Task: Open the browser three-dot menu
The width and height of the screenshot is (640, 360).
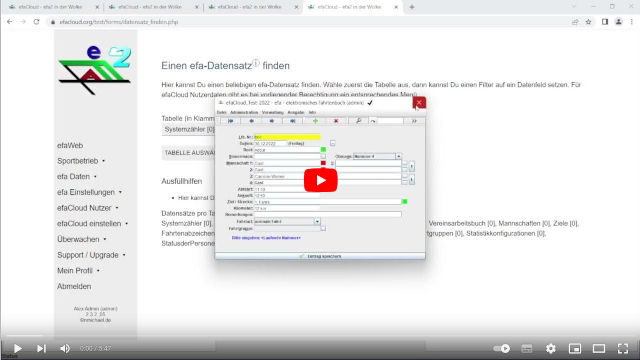Action: click(x=631, y=22)
